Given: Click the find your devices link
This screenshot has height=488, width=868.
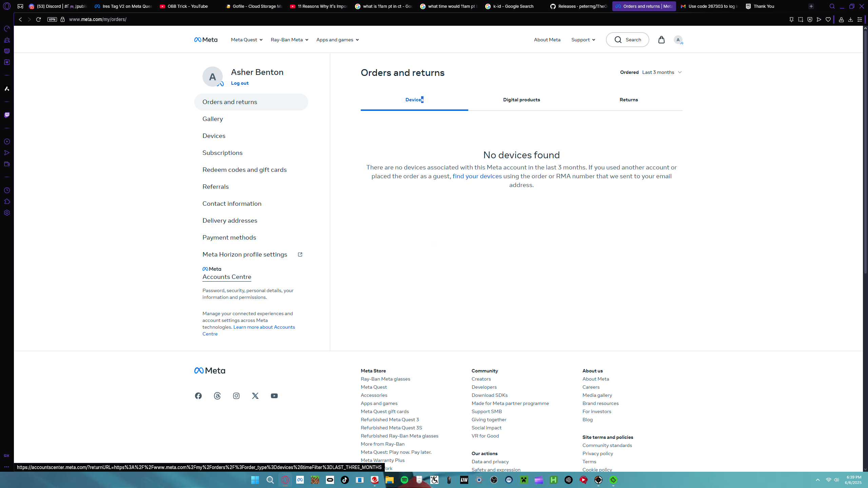Looking at the screenshot, I should click(477, 176).
